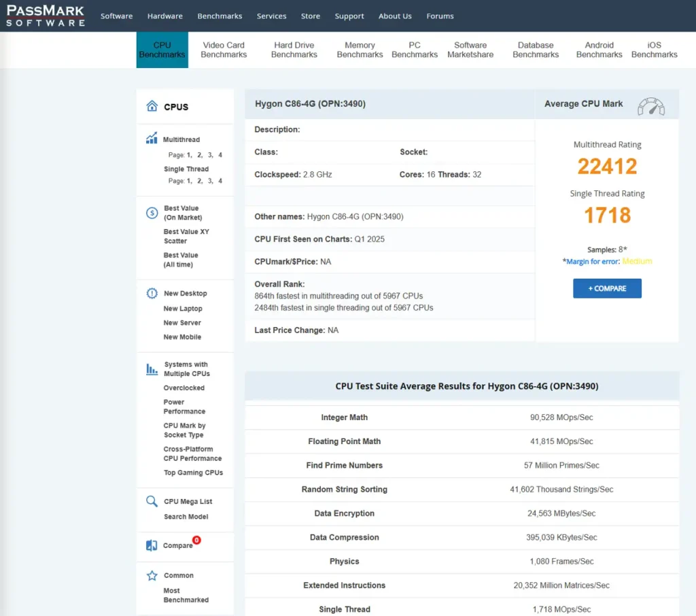Image resolution: width=696 pixels, height=616 pixels.
Task: Open the Software menu
Action: click(x=116, y=16)
